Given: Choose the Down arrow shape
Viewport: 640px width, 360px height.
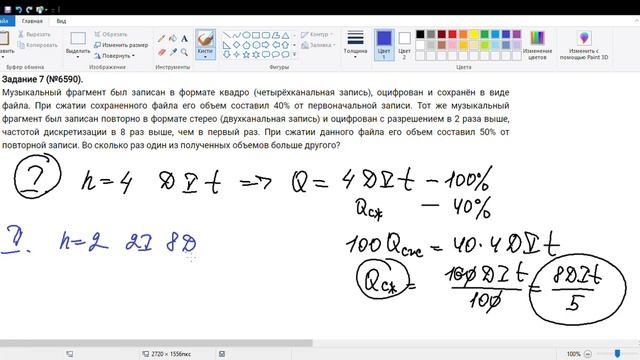Looking at the screenshot, I should 227,54.
